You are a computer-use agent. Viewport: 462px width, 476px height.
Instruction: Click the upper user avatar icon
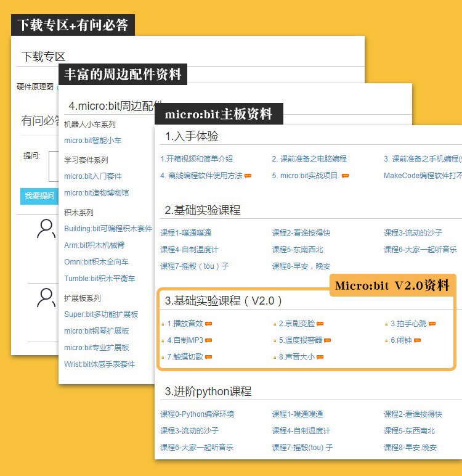pyautogui.click(x=46, y=229)
